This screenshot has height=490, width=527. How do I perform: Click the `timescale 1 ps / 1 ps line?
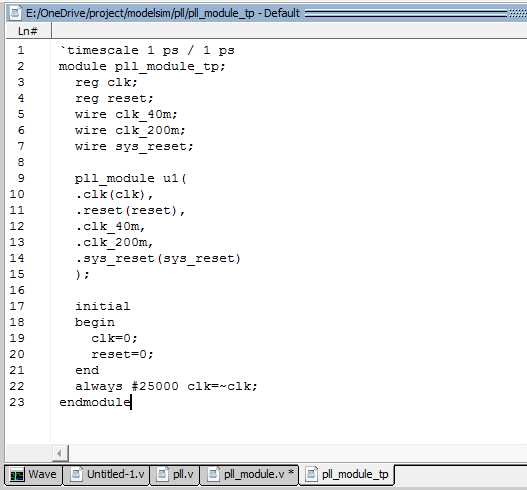tap(146, 50)
